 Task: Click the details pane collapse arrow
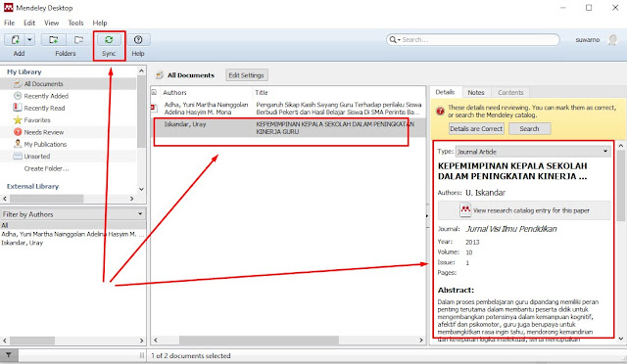427,216
